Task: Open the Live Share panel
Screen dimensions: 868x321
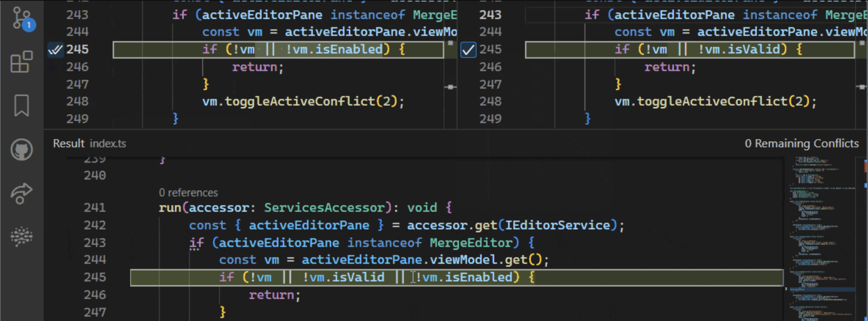Action: (22, 193)
